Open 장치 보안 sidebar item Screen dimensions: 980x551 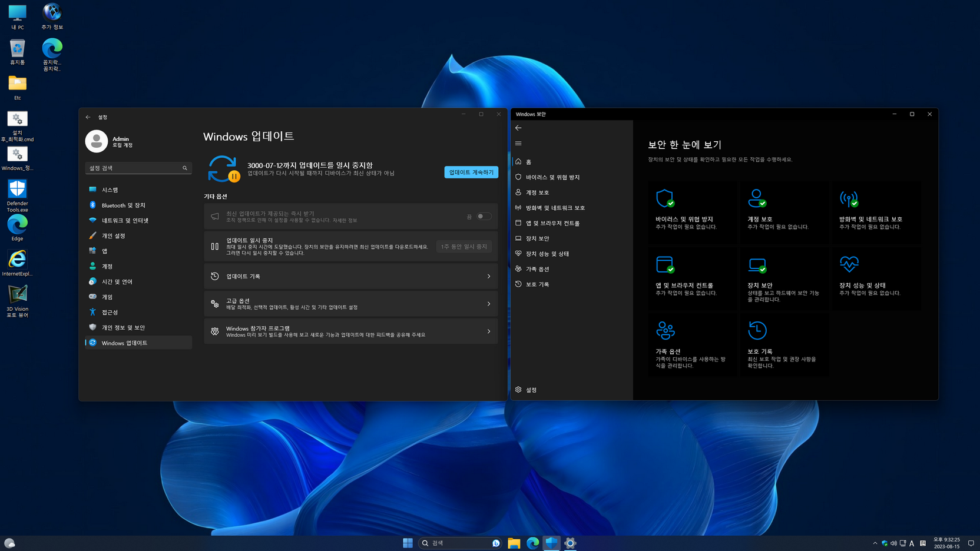[x=571, y=238]
